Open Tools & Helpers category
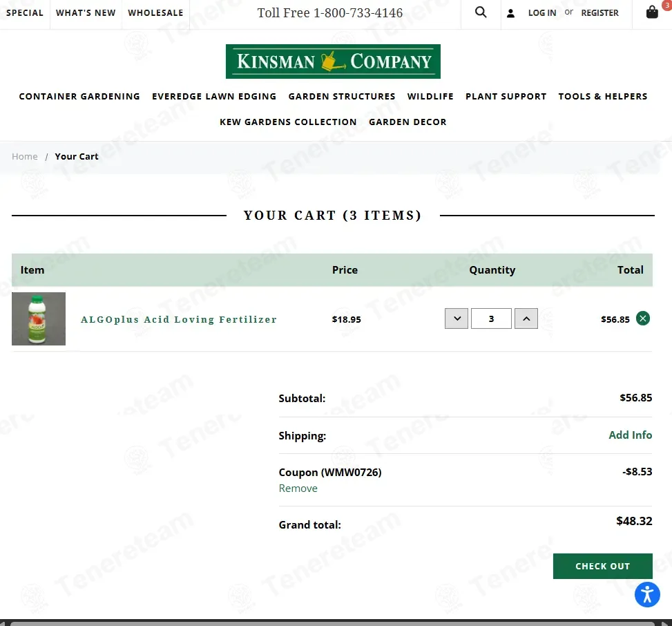The width and height of the screenshot is (672, 626). 602,97
